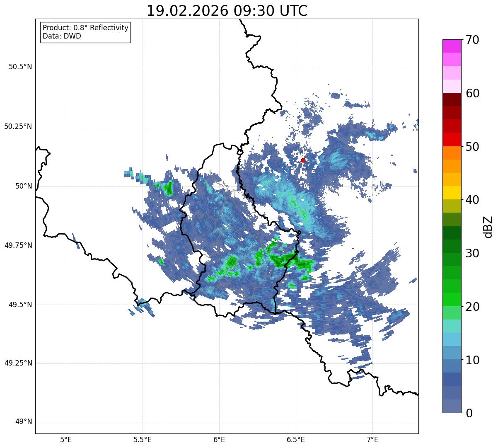This screenshot has height=448, width=498.
Task: Click the colorbar tick label 10
Action: [472, 360]
